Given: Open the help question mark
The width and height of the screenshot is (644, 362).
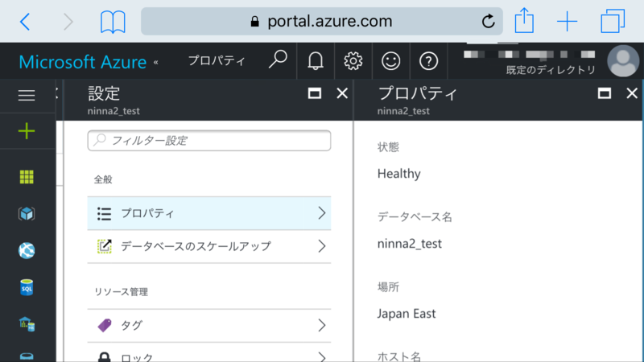Looking at the screenshot, I should coord(428,61).
